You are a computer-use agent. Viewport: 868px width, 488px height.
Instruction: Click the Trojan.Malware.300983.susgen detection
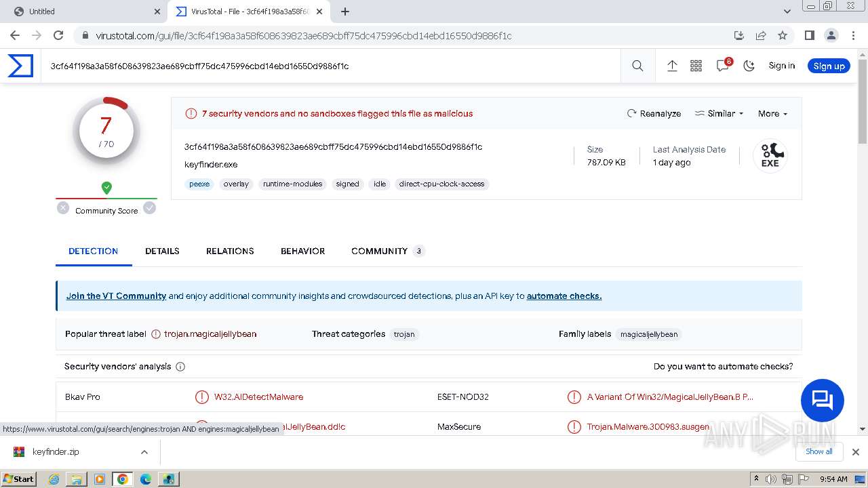648,426
